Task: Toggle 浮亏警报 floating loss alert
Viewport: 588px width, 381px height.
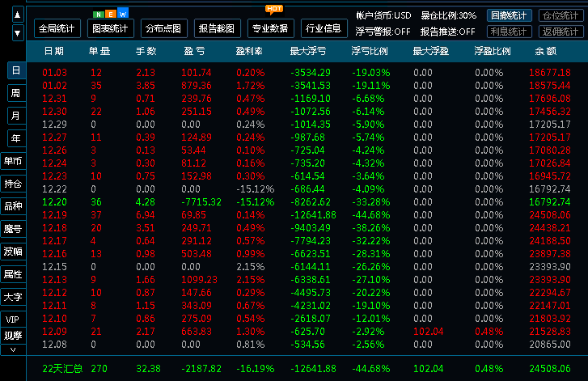Action: click(383, 32)
